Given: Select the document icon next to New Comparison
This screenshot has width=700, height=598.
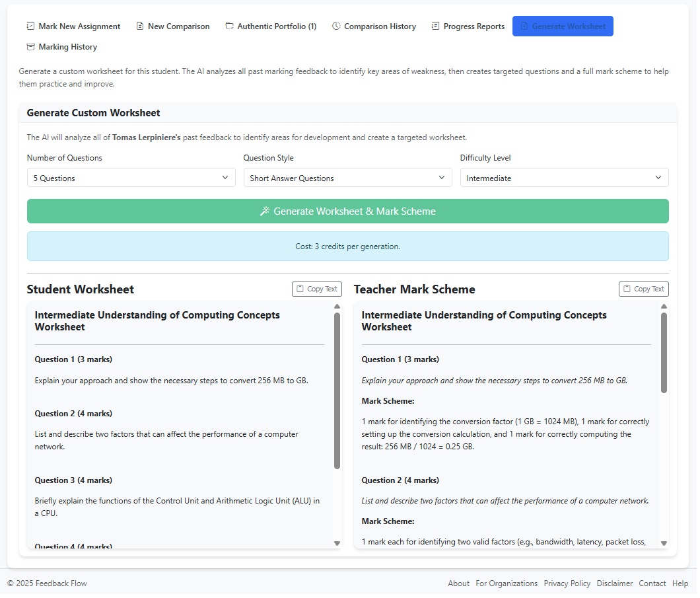Looking at the screenshot, I should pyautogui.click(x=138, y=26).
